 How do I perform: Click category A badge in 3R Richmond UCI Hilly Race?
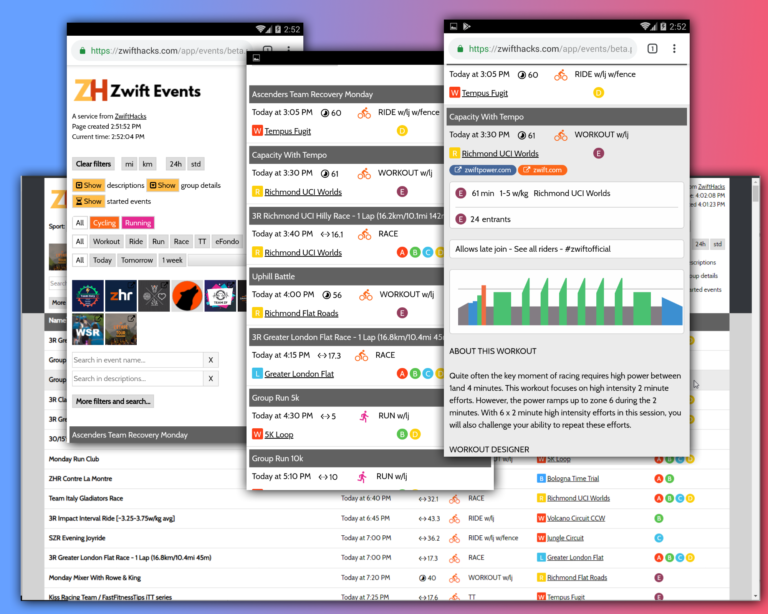tap(402, 252)
